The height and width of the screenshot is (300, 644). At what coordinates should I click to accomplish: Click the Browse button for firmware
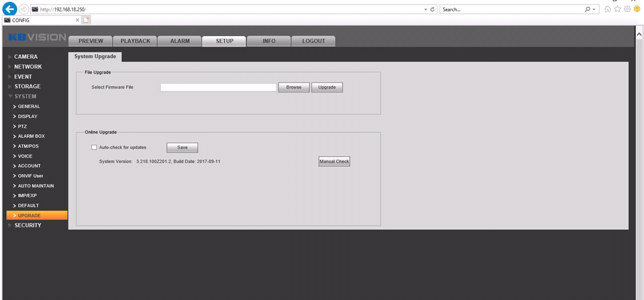293,87
